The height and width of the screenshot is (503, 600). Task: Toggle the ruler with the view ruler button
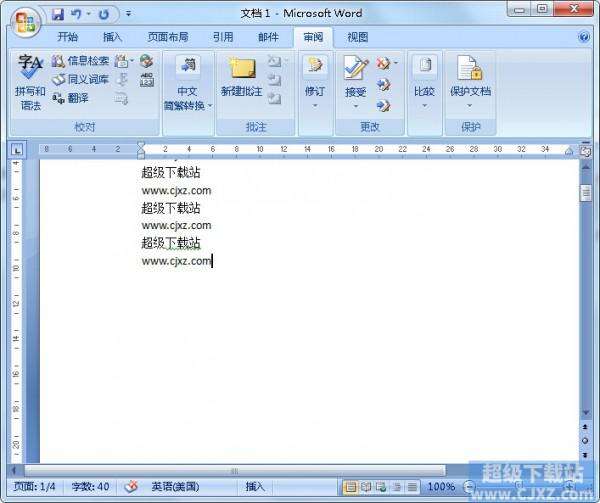coord(585,151)
